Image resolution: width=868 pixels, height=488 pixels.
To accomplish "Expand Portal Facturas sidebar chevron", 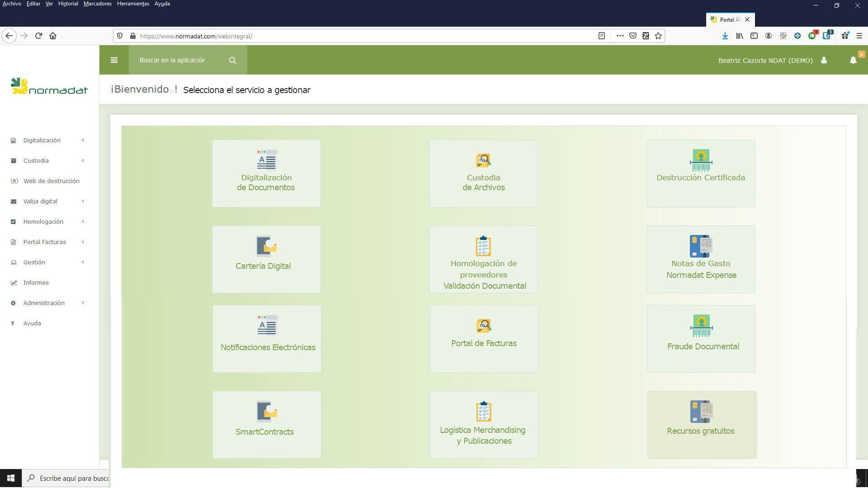I will (83, 242).
